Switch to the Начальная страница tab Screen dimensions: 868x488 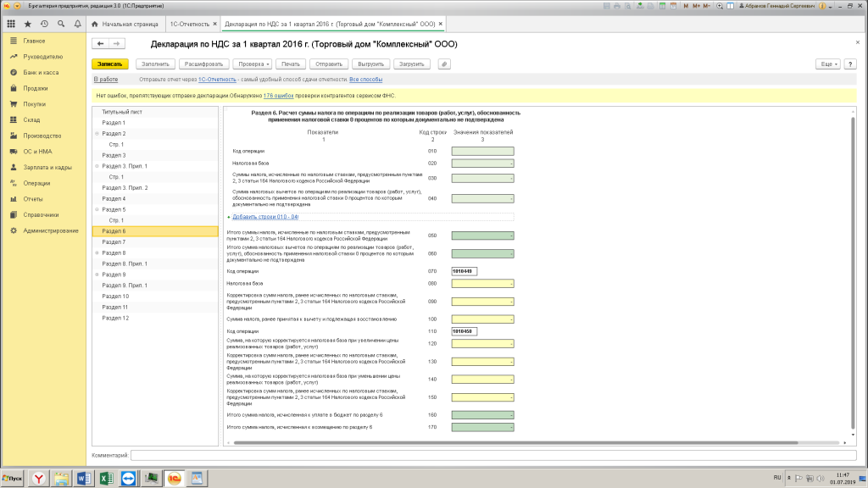click(125, 24)
